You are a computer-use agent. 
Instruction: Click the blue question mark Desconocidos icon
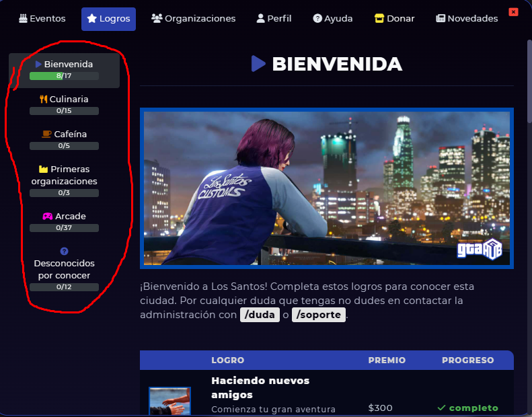coord(64,251)
